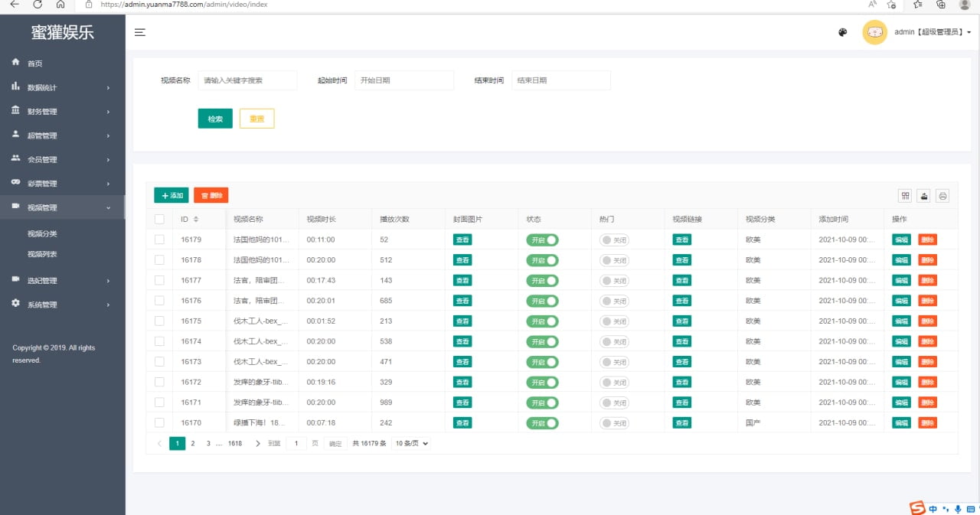Click 删除 button for ID 16173

928,361
